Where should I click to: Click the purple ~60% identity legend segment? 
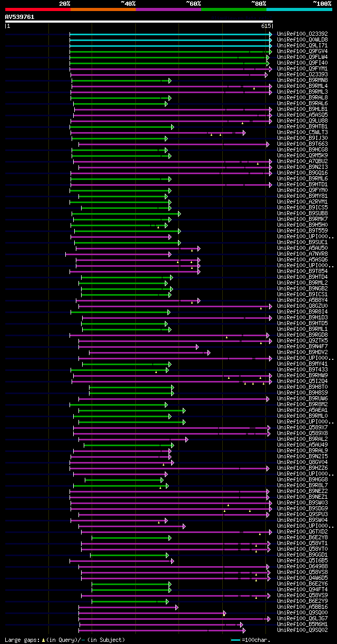click(x=168, y=9)
